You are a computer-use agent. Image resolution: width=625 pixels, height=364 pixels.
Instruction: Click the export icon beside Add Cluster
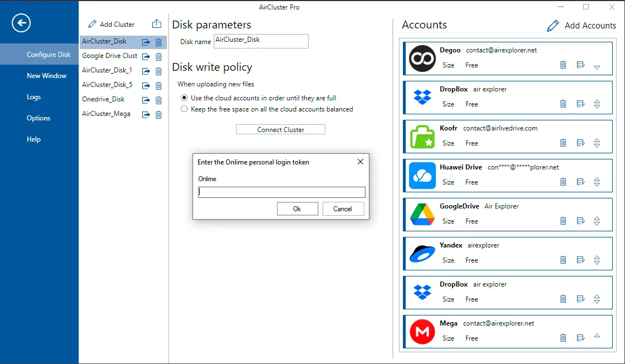157,24
